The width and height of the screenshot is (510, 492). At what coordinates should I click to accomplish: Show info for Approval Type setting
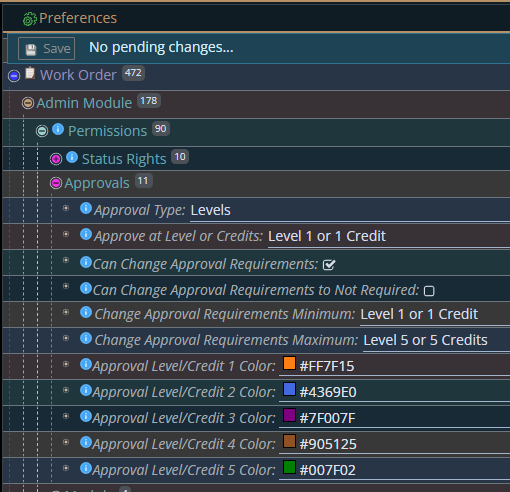click(86, 208)
